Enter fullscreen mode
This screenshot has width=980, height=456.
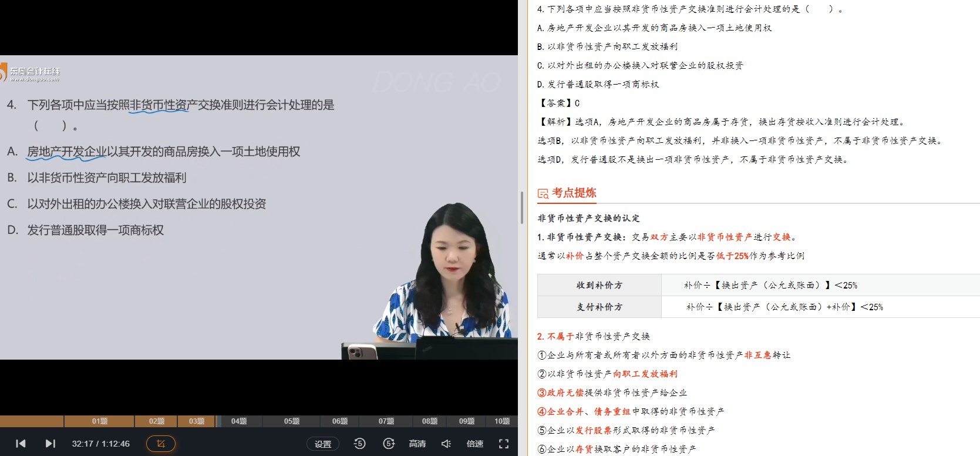click(x=504, y=444)
